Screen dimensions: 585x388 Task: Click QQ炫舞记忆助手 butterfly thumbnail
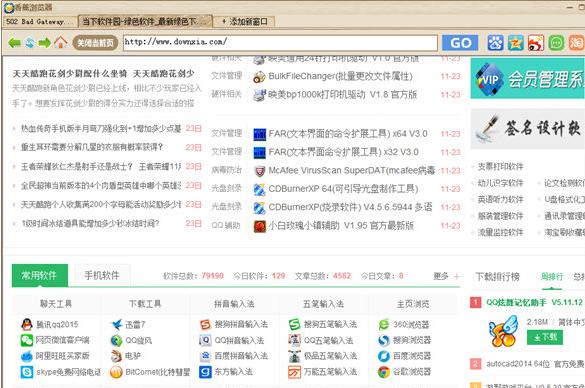click(x=503, y=331)
